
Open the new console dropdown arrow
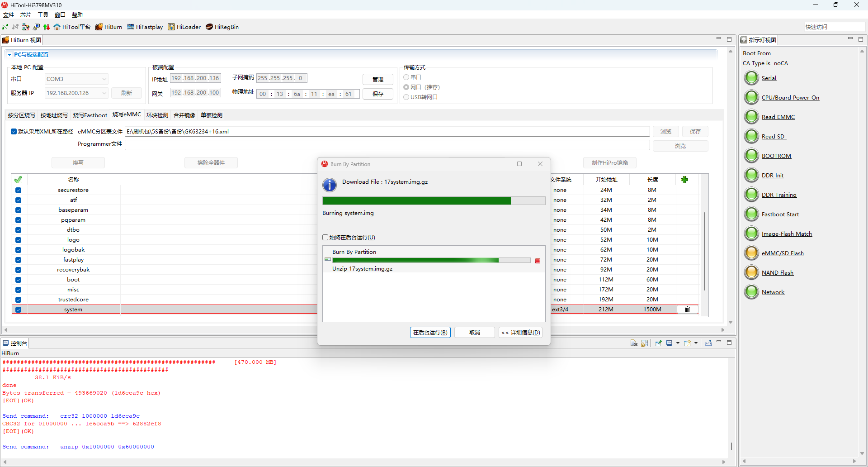pos(696,343)
